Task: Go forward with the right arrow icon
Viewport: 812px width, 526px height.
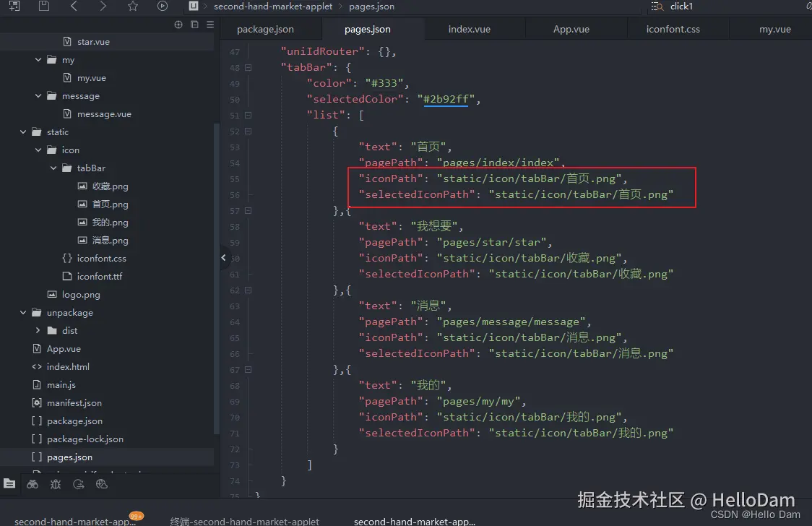Action: tap(103, 7)
